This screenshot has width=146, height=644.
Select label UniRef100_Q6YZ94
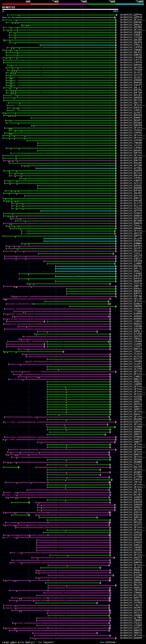click(131, 67)
